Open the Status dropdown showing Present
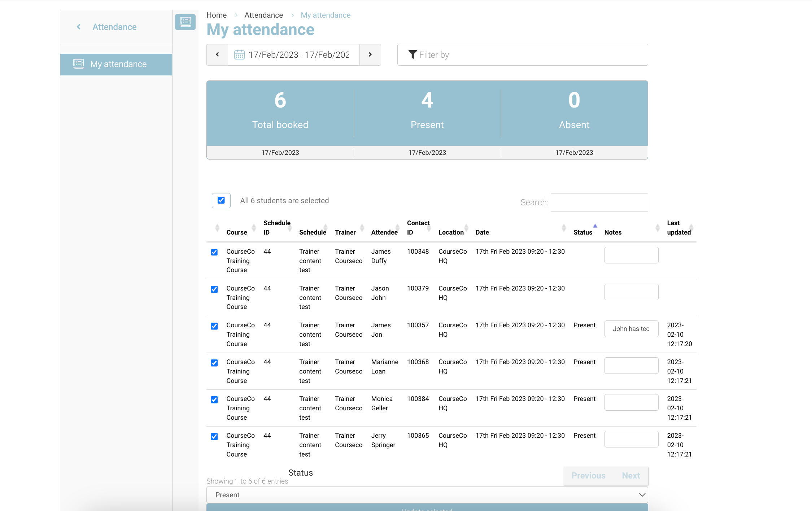This screenshot has height=511, width=812. coord(427,495)
